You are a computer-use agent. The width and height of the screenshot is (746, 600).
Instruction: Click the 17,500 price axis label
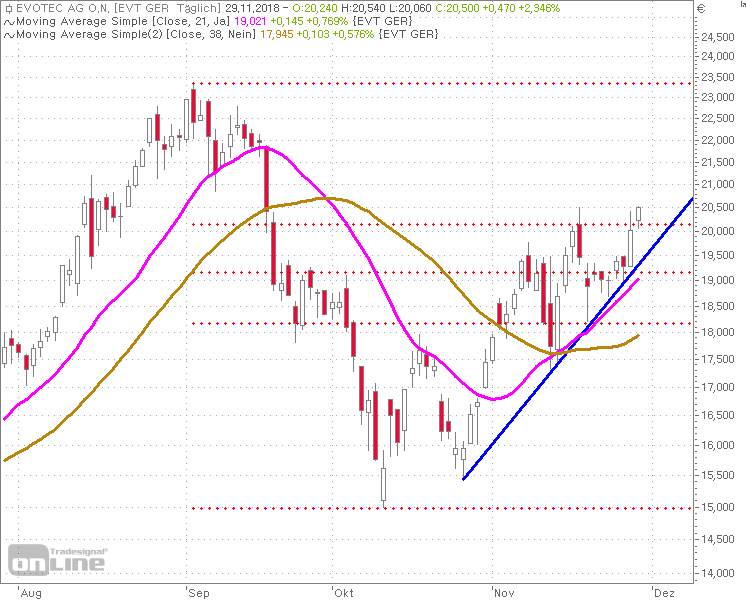click(718, 359)
